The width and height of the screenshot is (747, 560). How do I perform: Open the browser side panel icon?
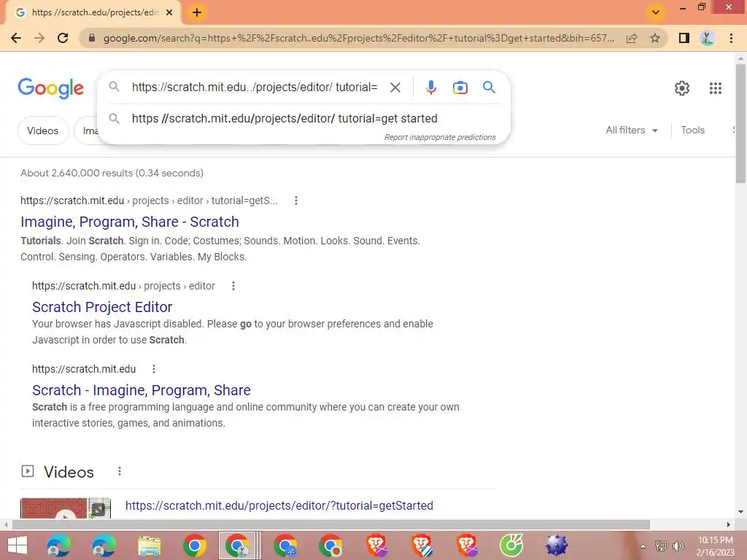click(684, 38)
